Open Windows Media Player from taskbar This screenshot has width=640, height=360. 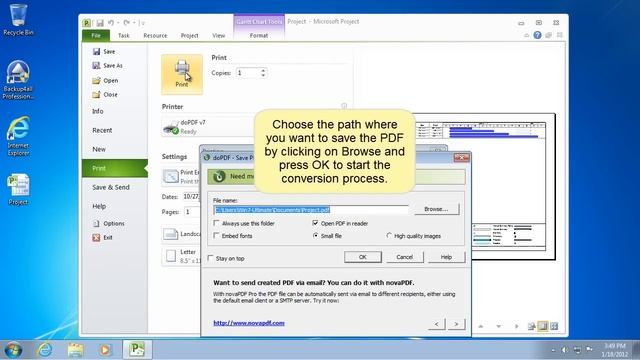pyautogui.click(x=105, y=350)
